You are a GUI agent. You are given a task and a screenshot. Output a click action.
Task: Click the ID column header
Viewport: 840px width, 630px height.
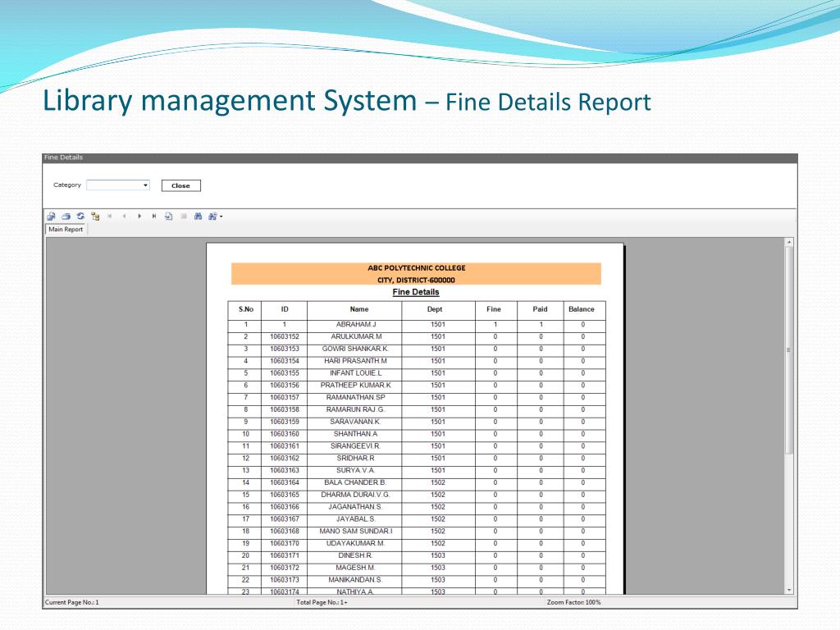[285, 309]
